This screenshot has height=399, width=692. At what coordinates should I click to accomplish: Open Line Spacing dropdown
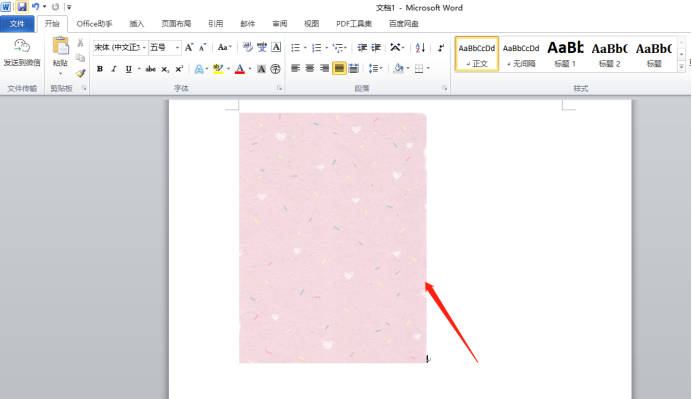click(x=376, y=68)
